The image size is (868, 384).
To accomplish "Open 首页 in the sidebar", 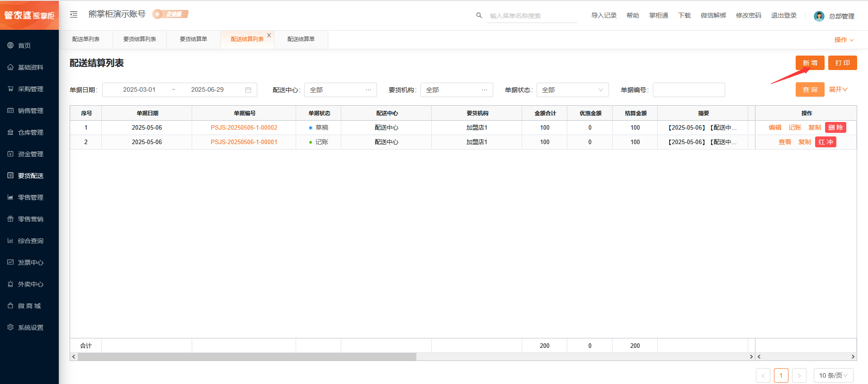I will click(x=29, y=45).
